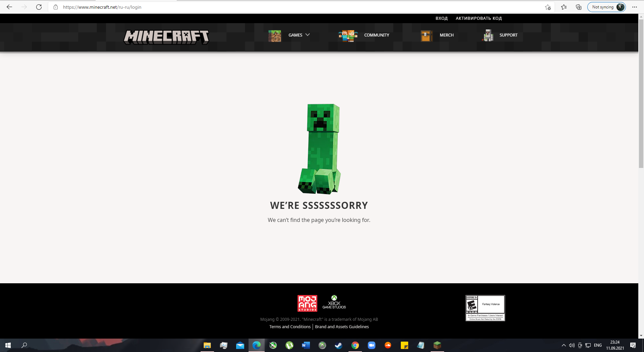Image resolution: width=644 pixels, height=352 pixels.
Task: Click the page vertical scrollbar thumb
Action: pos(641,94)
